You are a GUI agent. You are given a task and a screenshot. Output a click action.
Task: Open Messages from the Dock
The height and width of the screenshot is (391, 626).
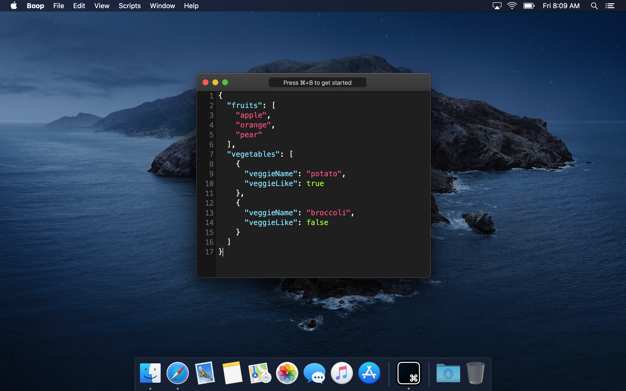315,373
